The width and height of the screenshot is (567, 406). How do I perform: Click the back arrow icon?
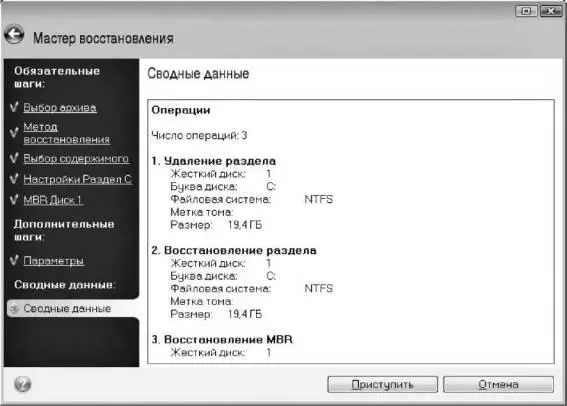[14, 35]
